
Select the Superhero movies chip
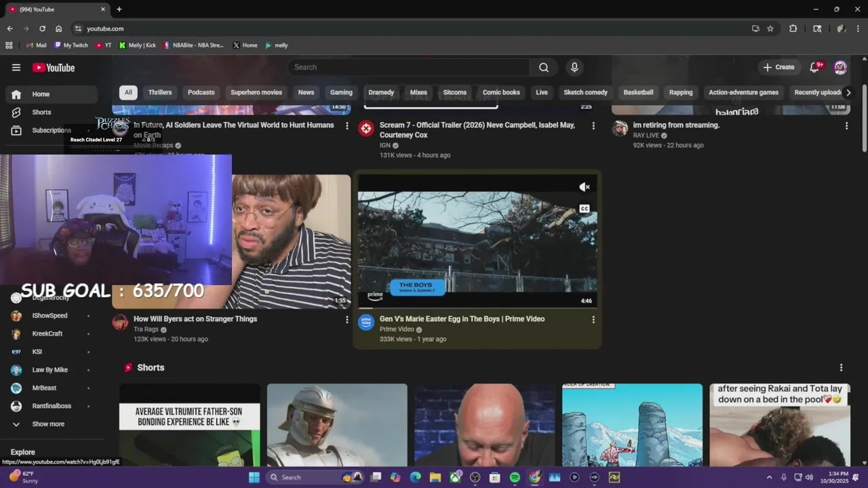[x=256, y=92]
